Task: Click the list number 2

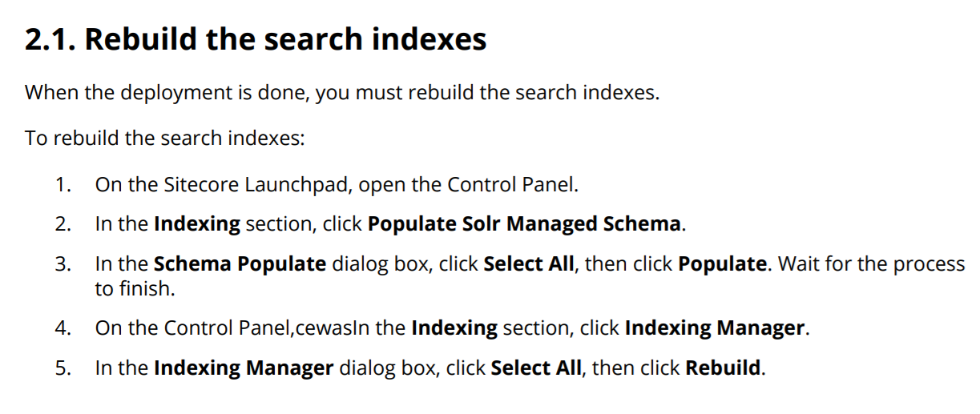Action: [63, 224]
